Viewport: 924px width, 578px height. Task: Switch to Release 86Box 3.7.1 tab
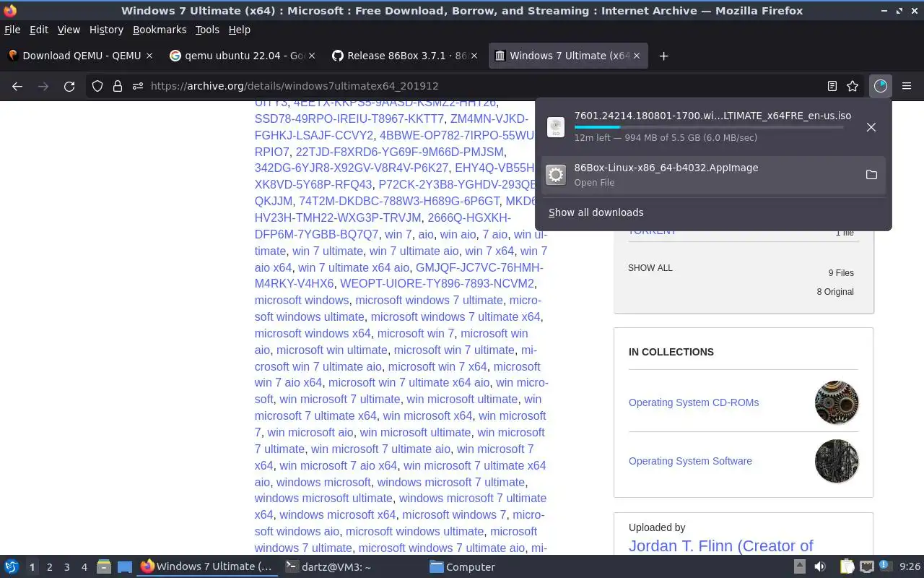tap(404, 56)
